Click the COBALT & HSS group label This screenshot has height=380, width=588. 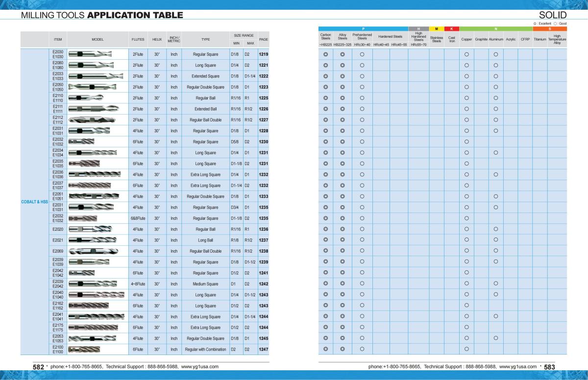point(34,202)
